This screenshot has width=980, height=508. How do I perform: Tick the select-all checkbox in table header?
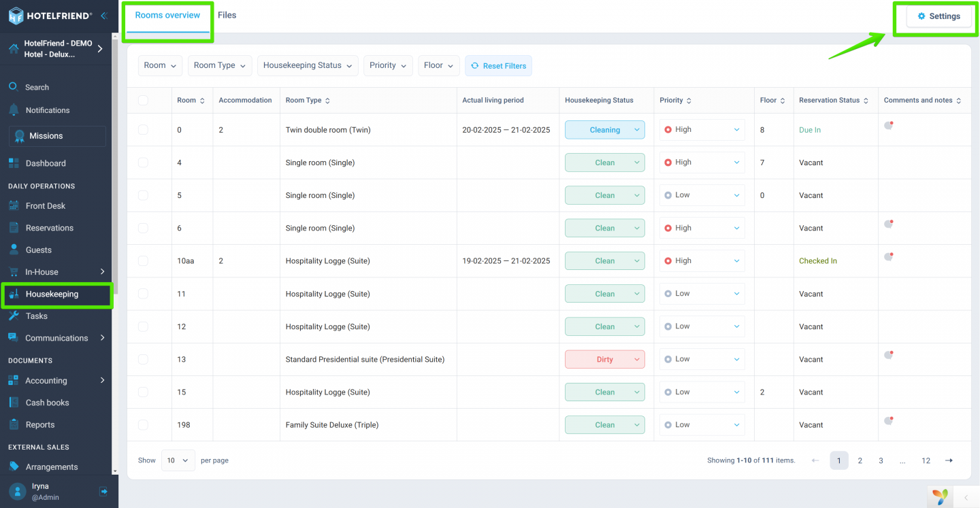[143, 100]
